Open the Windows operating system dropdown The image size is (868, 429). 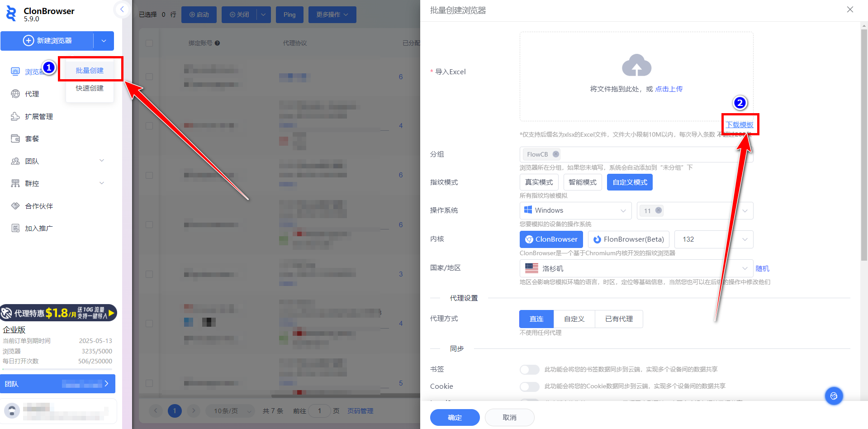pos(575,210)
